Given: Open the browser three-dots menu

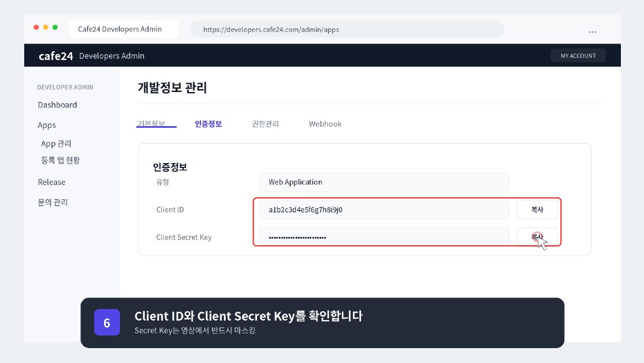Looking at the screenshot, I should click(592, 31).
